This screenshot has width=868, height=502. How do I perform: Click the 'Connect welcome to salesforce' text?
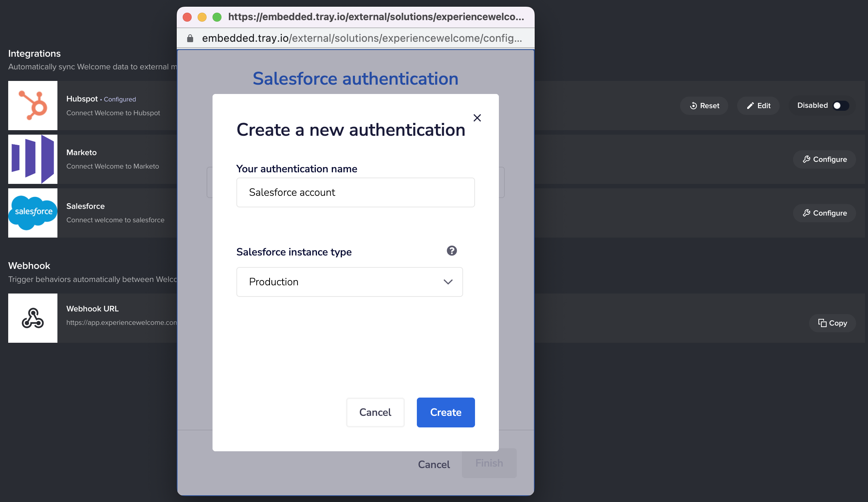click(115, 220)
